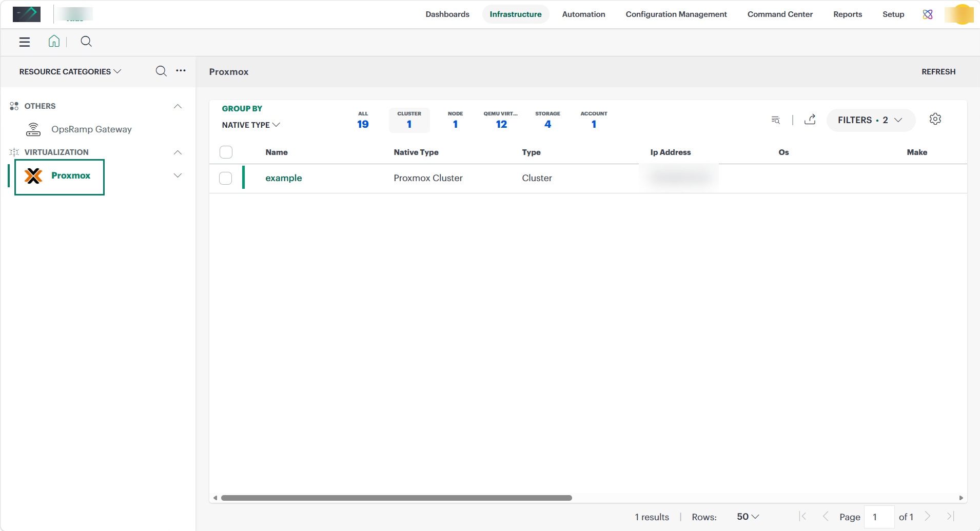Open the Configuration Management menu
The height and width of the screenshot is (531, 980).
click(x=676, y=14)
